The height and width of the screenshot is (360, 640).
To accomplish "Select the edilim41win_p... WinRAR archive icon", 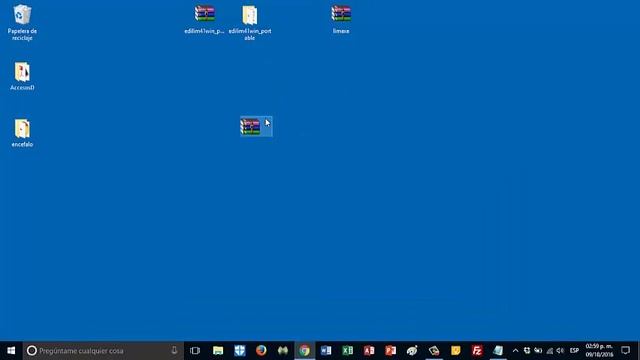I will pos(204,19).
